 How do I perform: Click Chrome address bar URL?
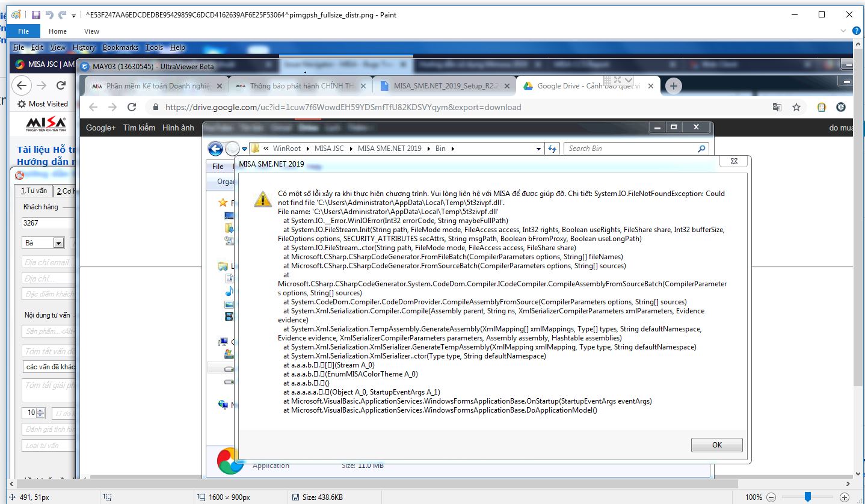[x=343, y=107]
